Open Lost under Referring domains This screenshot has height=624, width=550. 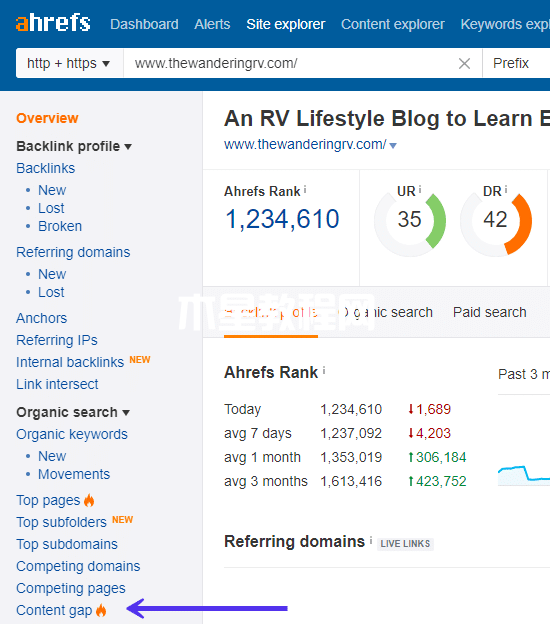[x=51, y=292]
